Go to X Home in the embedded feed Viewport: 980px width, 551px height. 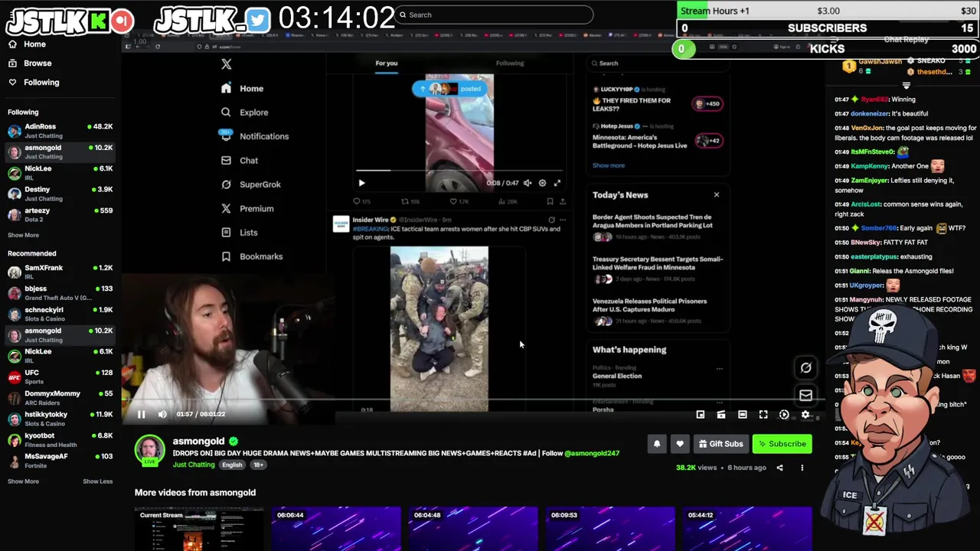point(242,89)
